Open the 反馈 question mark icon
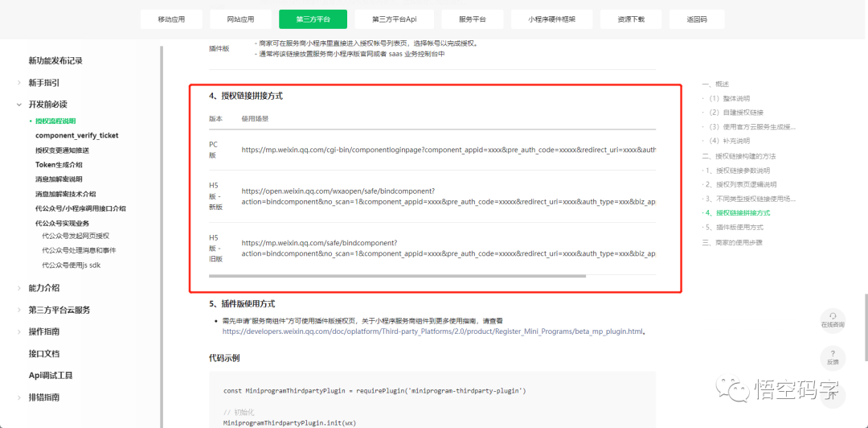The width and height of the screenshot is (868, 428). click(833, 356)
